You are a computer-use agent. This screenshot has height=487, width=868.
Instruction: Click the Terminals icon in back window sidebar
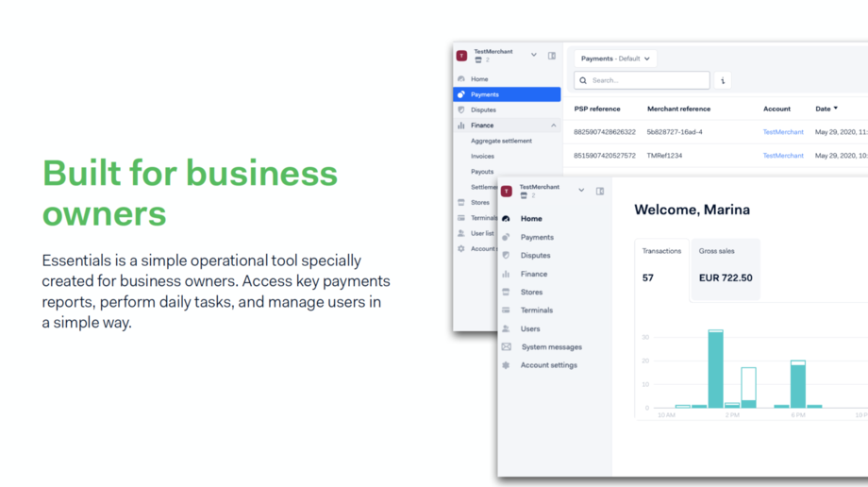pos(461,218)
